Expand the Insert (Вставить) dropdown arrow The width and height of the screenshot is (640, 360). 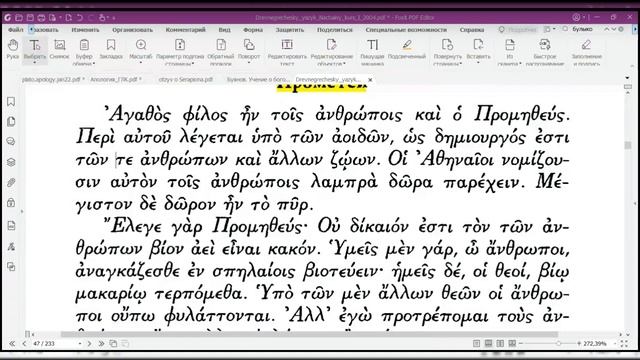tap(478, 63)
